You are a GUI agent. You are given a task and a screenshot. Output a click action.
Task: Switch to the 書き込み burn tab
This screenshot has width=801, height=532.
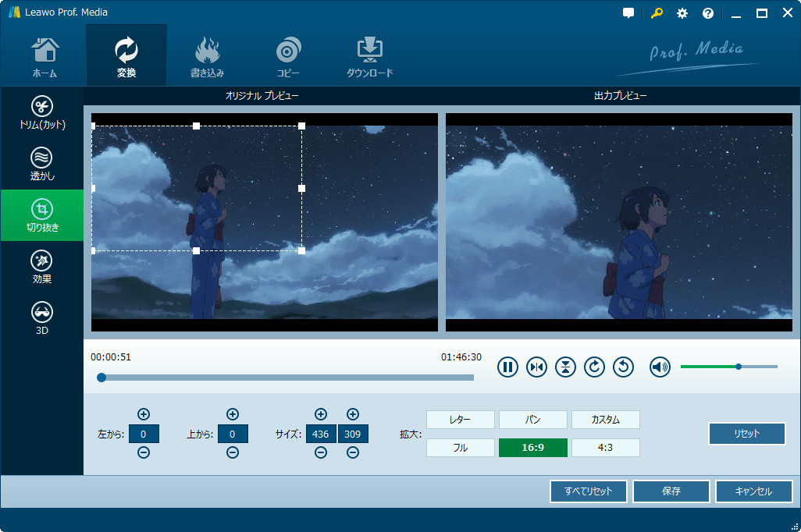pyautogui.click(x=207, y=57)
